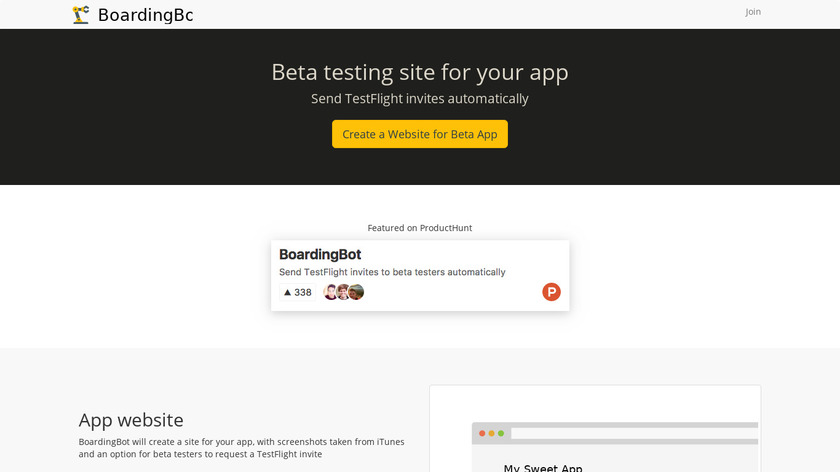Click the green dot in mock browser
Screen dimensions: 840x472
point(501,433)
